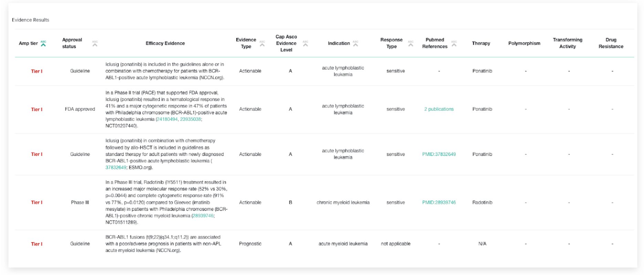This screenshot has width=644, height=275.
Task: Select Tier I in the Radotinib row
Action: click(x=36, y=203)
